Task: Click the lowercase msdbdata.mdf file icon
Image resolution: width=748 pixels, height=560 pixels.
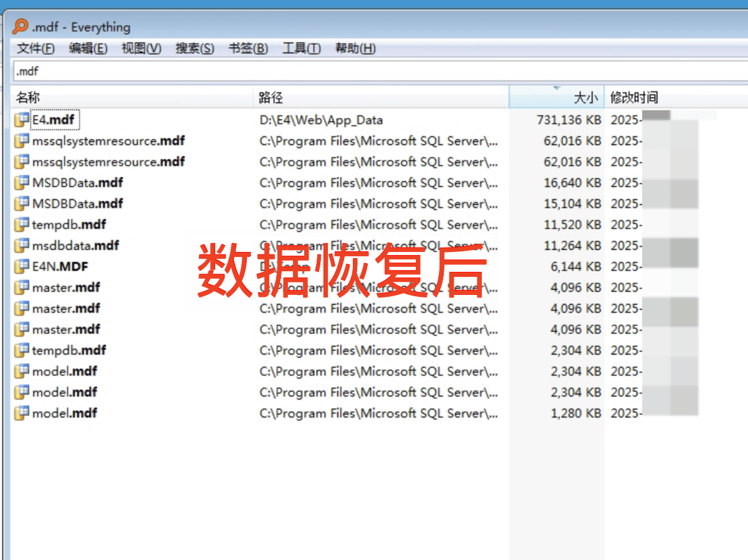Action: [22, 246]
